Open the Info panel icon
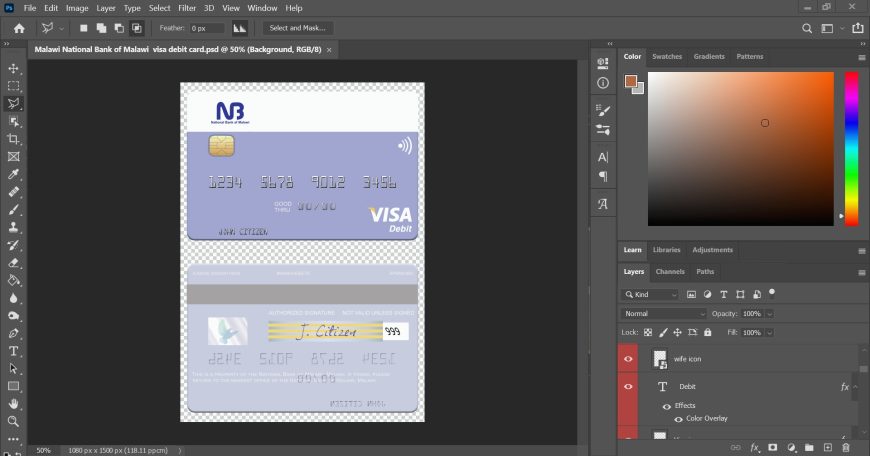 (x=603, y=83)
